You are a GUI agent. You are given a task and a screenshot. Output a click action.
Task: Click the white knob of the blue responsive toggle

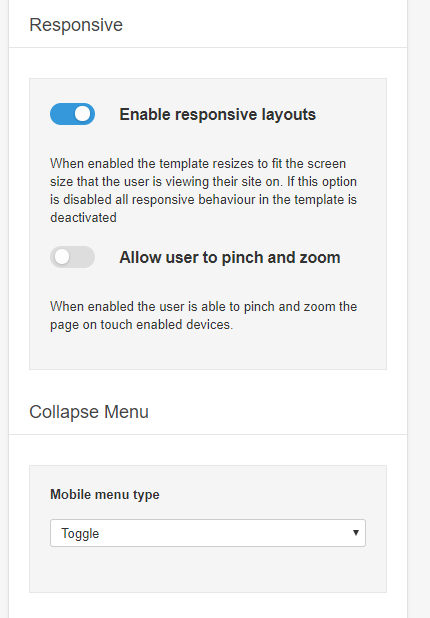(x=83, y=114)
